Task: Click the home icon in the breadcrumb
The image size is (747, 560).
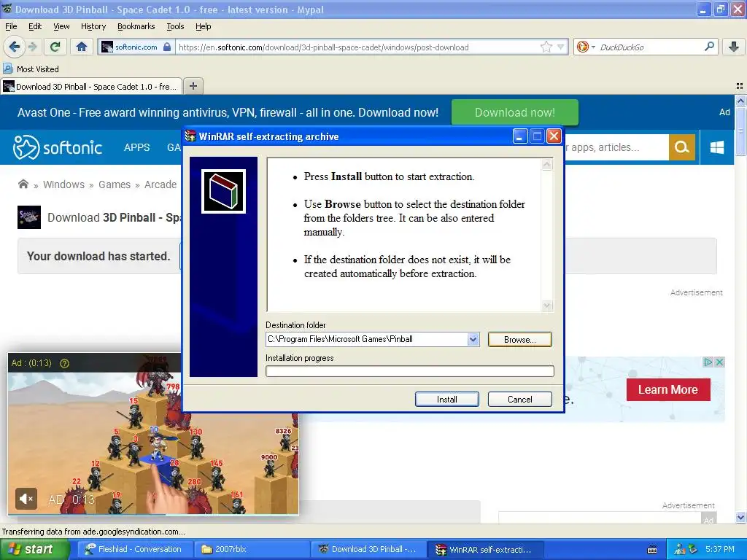Action: tap(23, 184)
